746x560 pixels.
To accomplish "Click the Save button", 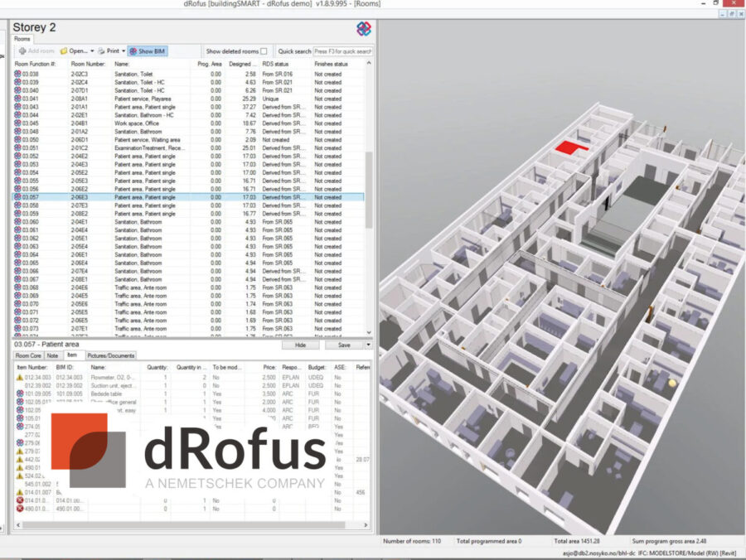I will tap(343, 345).
